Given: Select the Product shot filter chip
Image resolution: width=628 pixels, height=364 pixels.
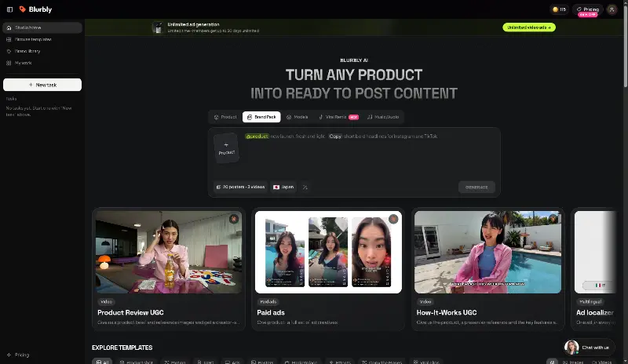Looking at the screenshot, I should pyautogui.click(x=136, y=362).
